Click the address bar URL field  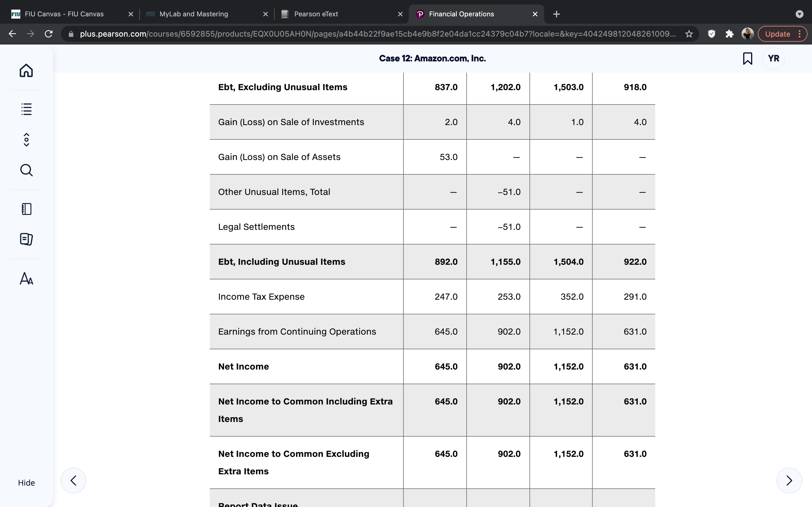(378, 34)
